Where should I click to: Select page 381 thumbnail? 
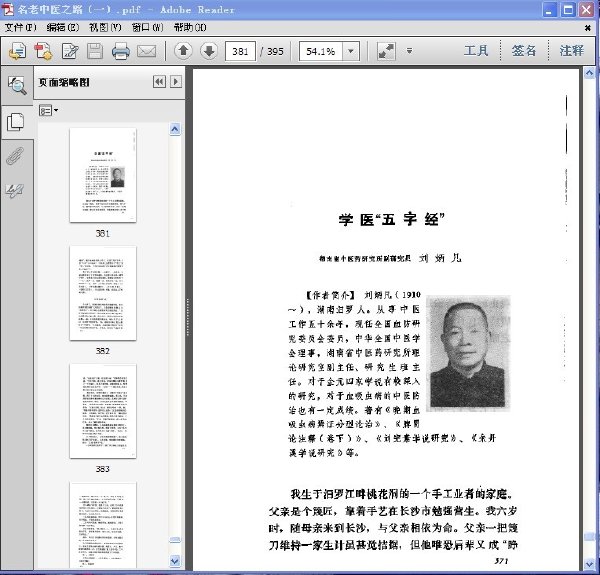click(103, 175)
